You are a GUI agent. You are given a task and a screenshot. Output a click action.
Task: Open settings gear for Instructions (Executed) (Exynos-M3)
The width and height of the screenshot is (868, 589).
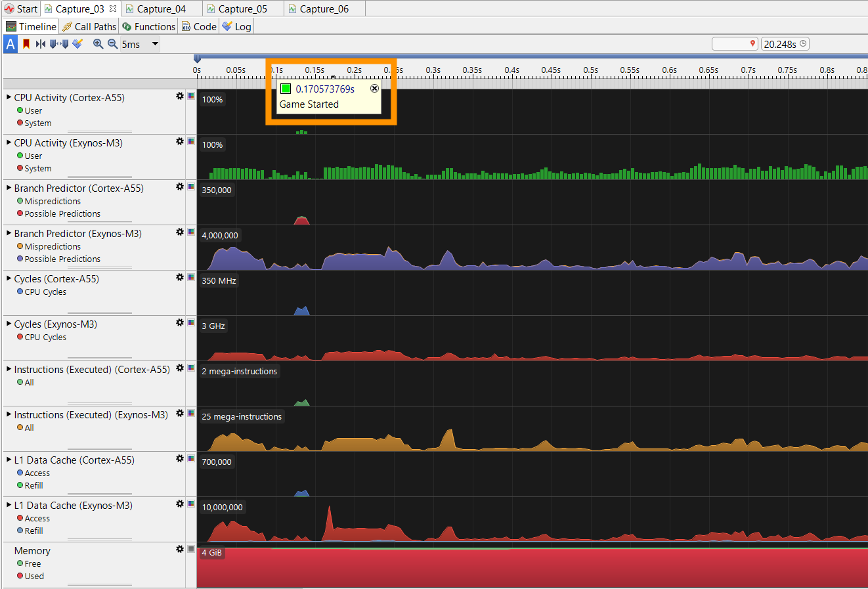click(x=180, y=413)
